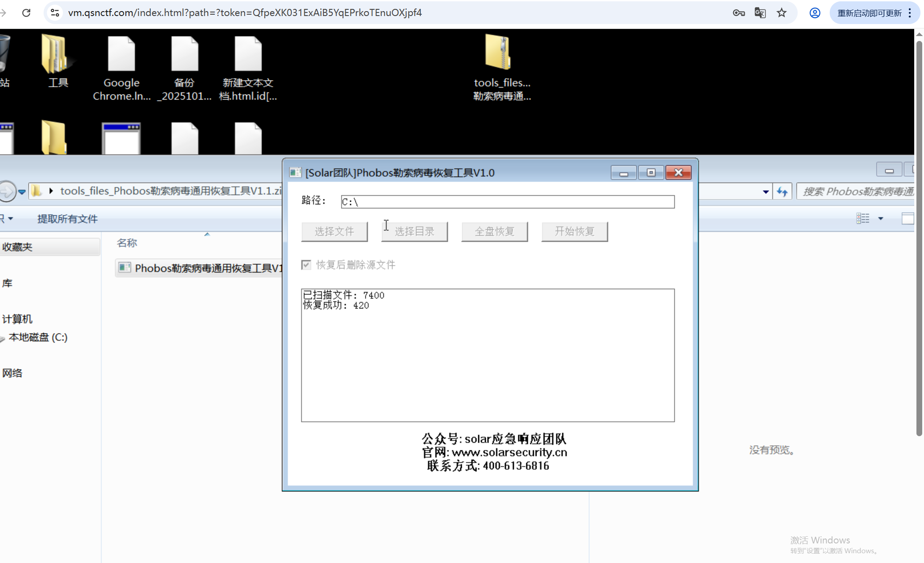Open the Chrome three-dot menu
This screenshot has width=924, height=563.
910,12
